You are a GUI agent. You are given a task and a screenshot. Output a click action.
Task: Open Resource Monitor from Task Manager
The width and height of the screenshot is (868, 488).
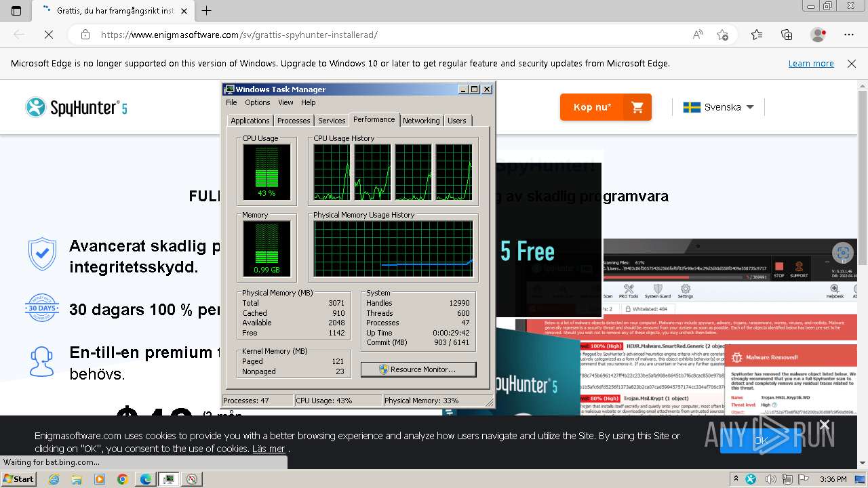(418, 369)
